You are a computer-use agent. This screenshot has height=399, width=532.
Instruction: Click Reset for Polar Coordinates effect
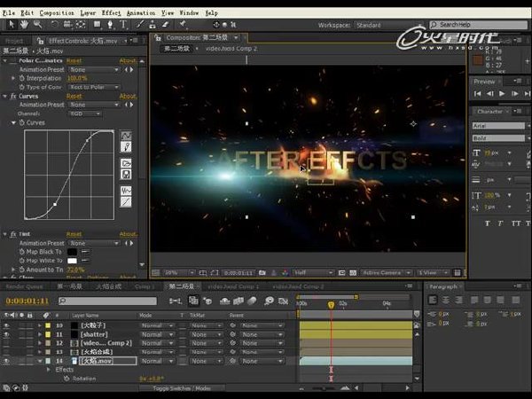pyautogui.click(x=74, y=60)
